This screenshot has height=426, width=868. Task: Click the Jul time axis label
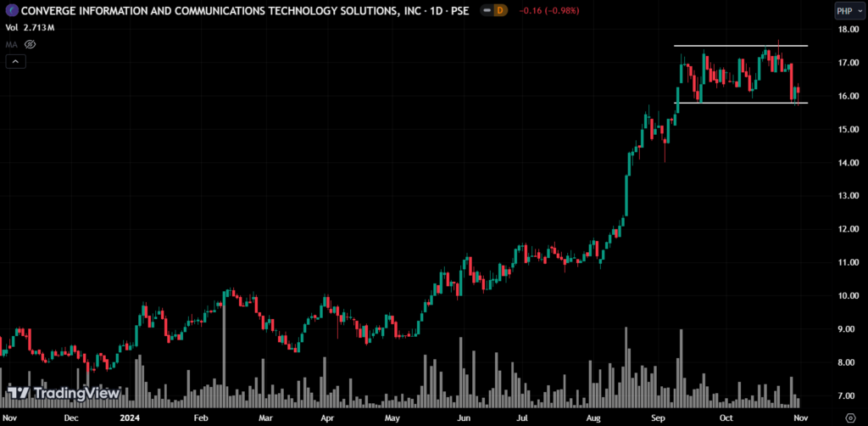[521, 418]
